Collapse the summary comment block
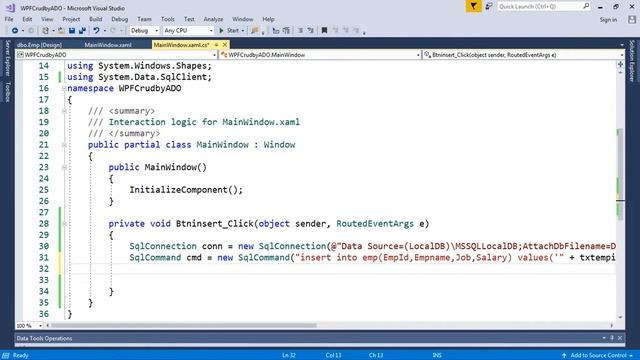 coord(64,111)
